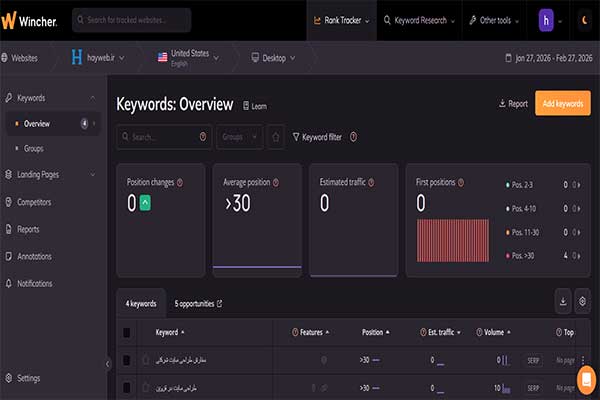Click the starred keywords filter icon

pyautogui.click(x=276, y=137)
